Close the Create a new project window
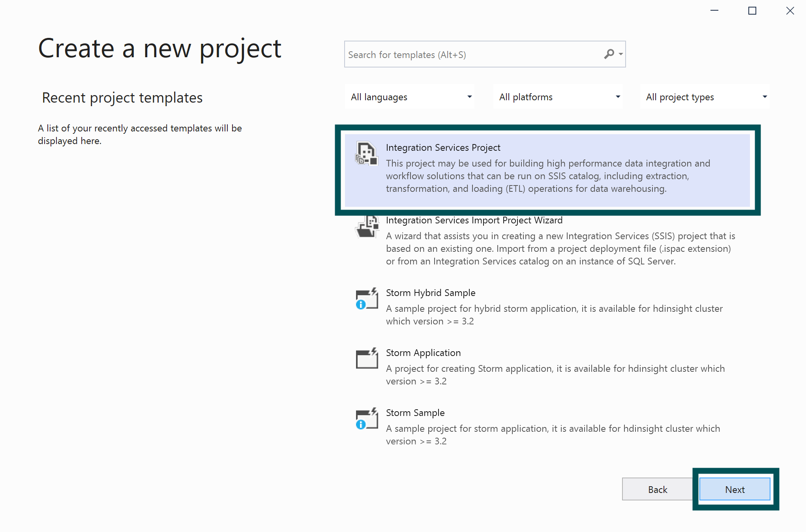This screenshot has height=532, width=806. [790, 11]
